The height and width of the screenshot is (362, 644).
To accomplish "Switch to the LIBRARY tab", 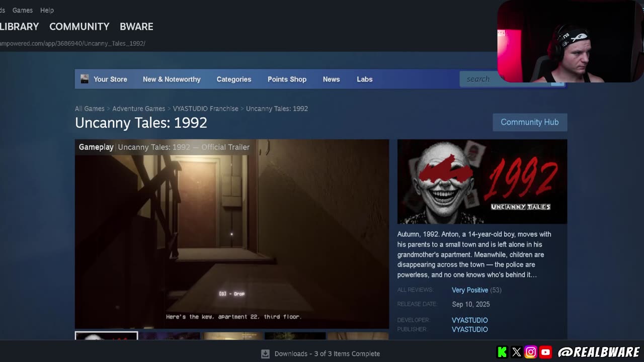I will click(19, 27).
